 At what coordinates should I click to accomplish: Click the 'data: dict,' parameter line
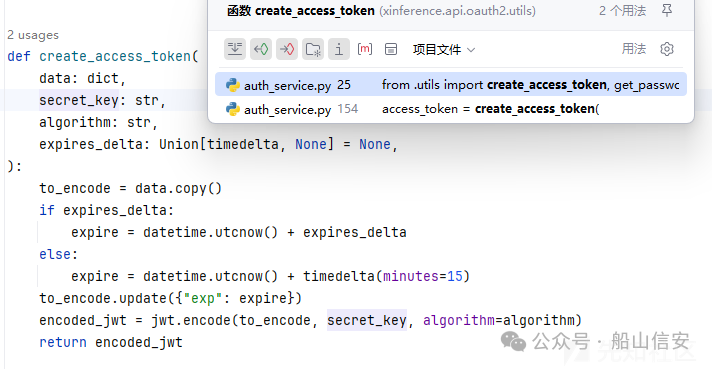(82, 79)
